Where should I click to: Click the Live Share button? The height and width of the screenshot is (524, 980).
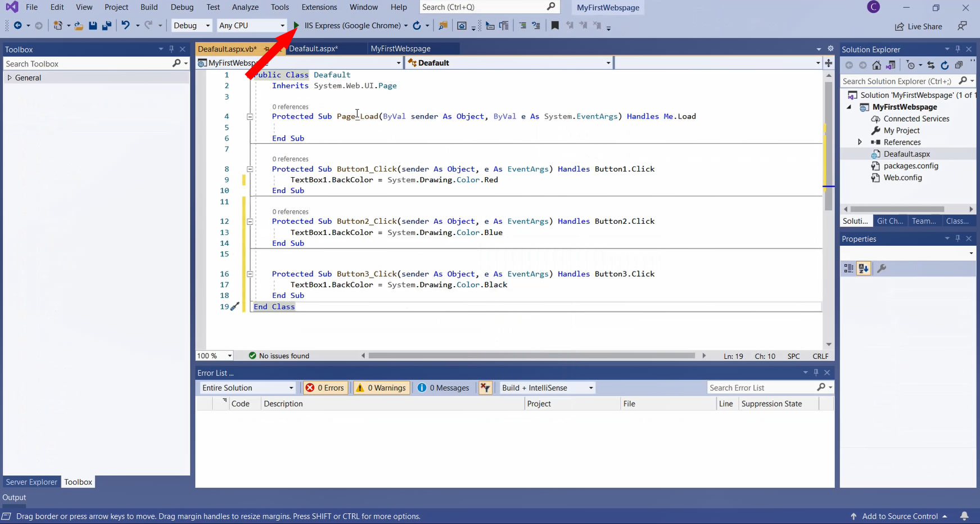(919, 26)
